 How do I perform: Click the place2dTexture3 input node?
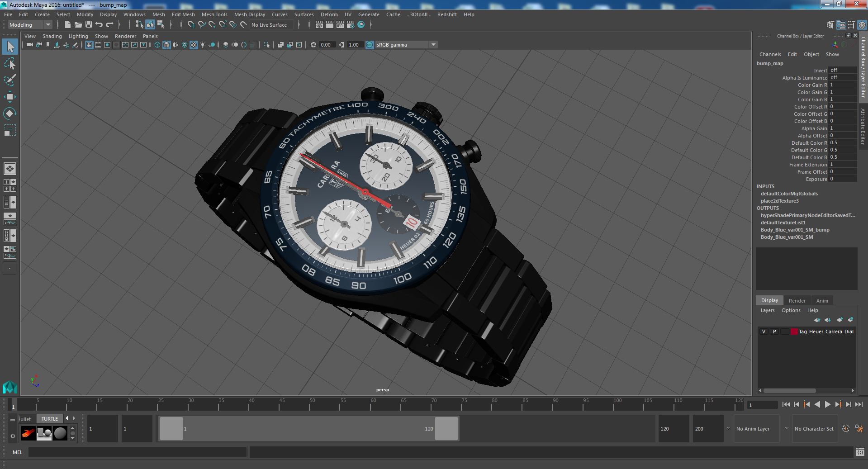(779, 201)
